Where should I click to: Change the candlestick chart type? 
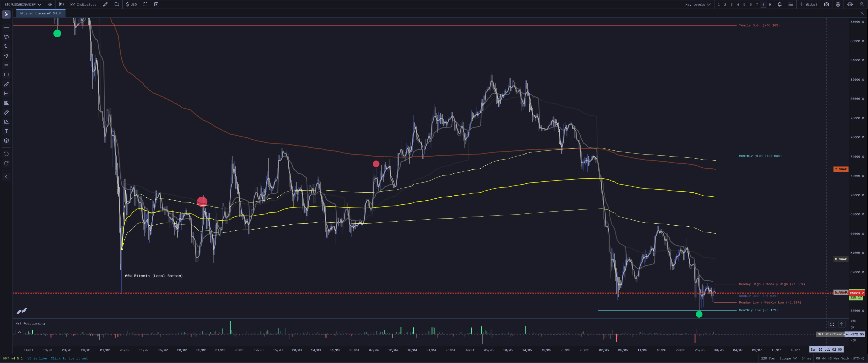[61, 4]
